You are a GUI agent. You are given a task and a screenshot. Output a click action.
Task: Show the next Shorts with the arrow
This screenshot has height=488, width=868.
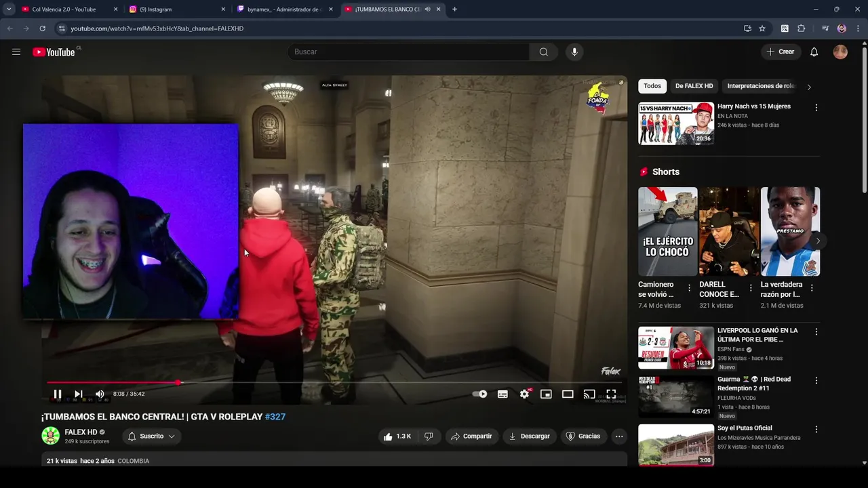[x=818, y=241]
